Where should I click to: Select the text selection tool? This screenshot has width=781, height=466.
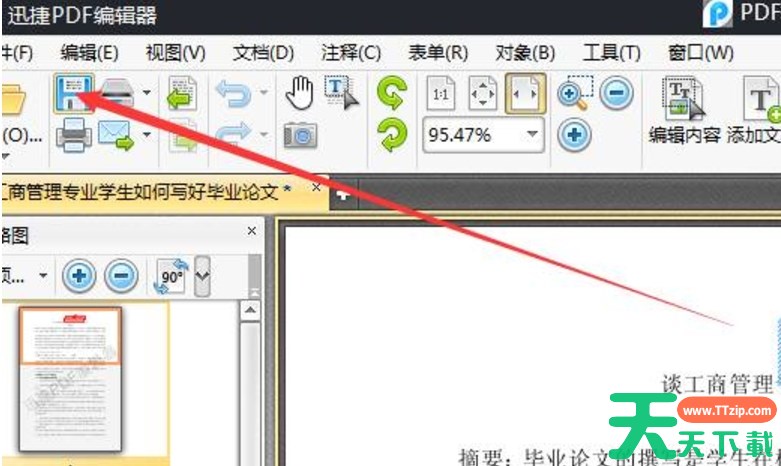click(342, 92)
